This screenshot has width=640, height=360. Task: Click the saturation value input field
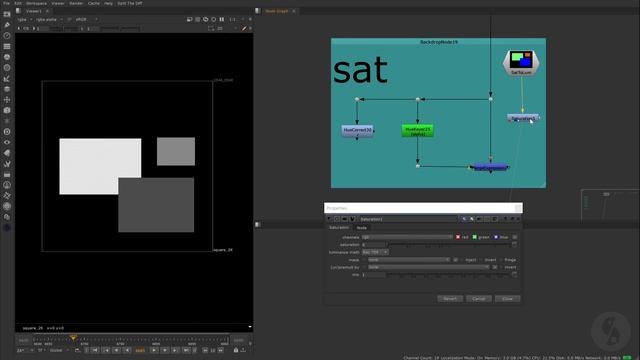pyautogui.click(x=373, y=245)
